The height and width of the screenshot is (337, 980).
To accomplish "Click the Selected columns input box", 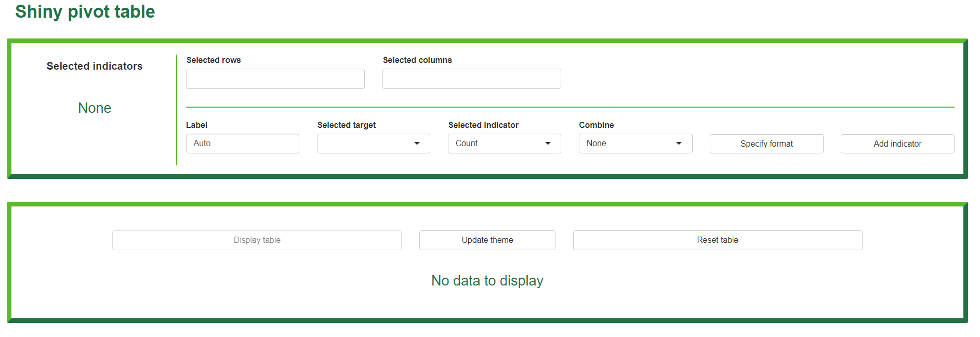I will click(471, 79).
